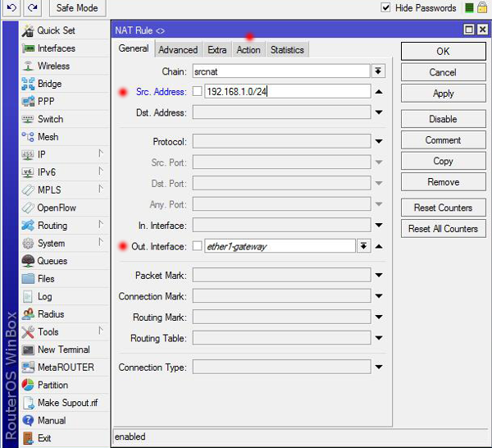Open the Switch icon
Viewport: 492px width, 448px height.
click(28, 119)
